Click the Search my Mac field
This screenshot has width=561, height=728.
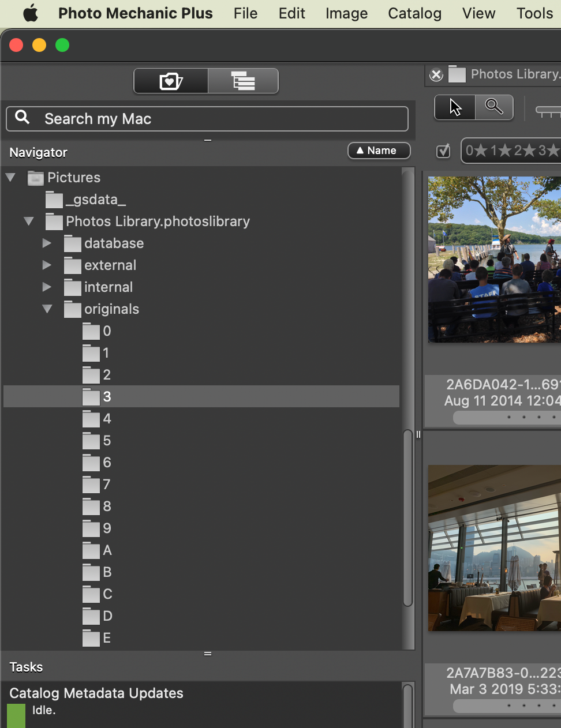point(207,119)
